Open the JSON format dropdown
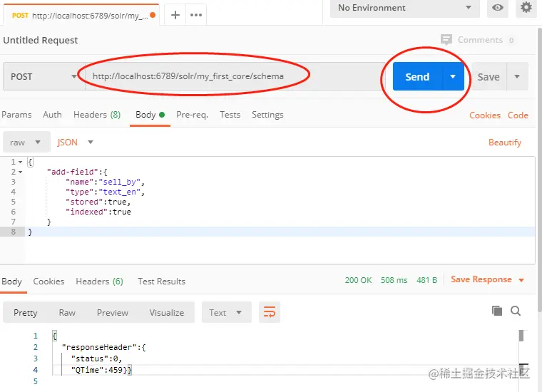Image resolution: width=542 pixels, height=392 pixels. 76,143
